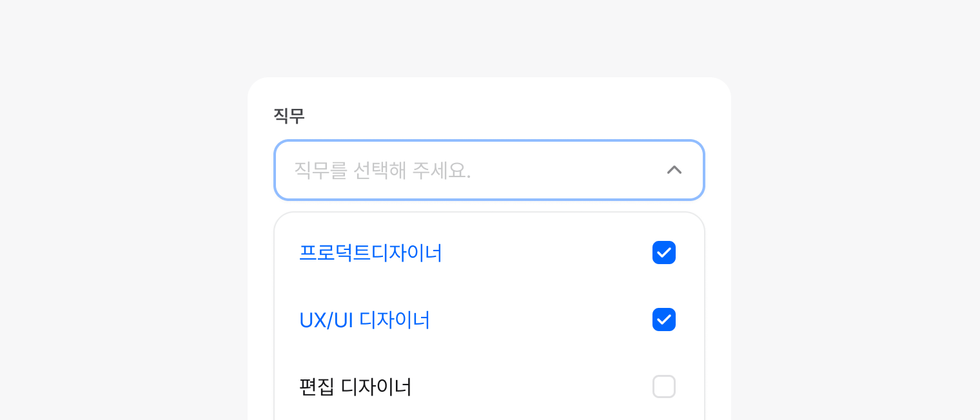Click the top padding of the options list panel
The width and height of the screenshot is (980, 420).
489,222
